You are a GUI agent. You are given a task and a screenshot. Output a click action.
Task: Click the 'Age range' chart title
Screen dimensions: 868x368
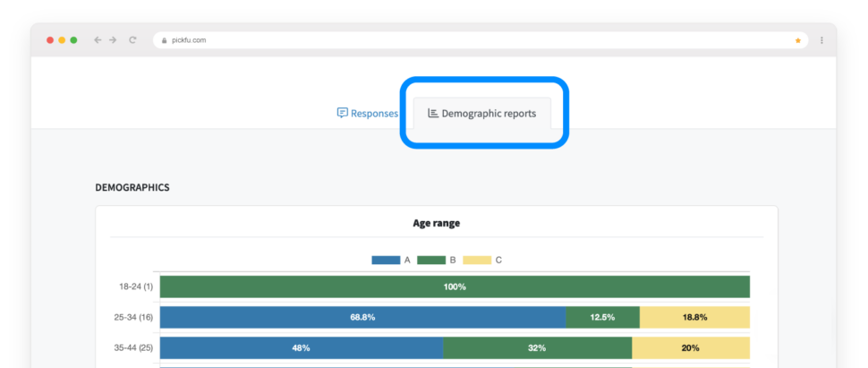pos(436,223)
